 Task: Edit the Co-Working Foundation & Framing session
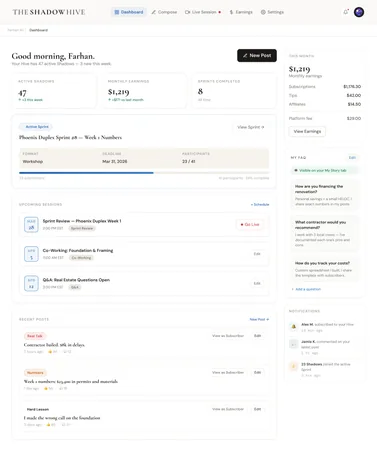click(257, 254)
